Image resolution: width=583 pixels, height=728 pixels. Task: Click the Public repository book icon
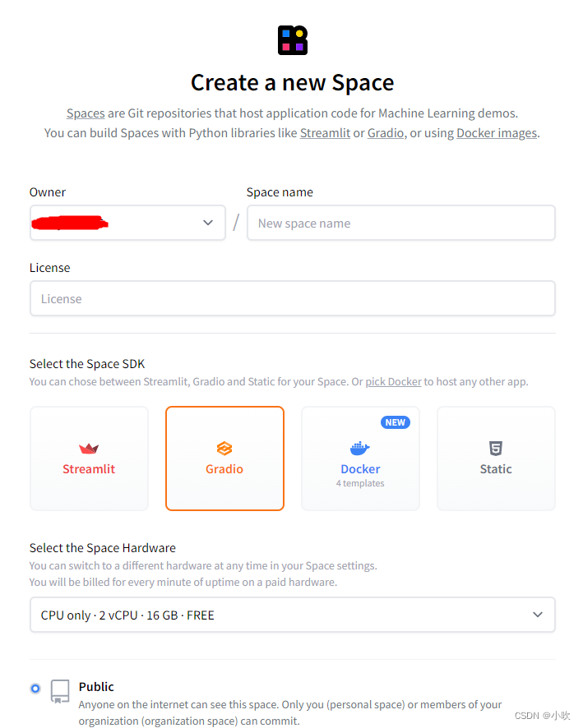pyautogui.click(x=60, y=691)
